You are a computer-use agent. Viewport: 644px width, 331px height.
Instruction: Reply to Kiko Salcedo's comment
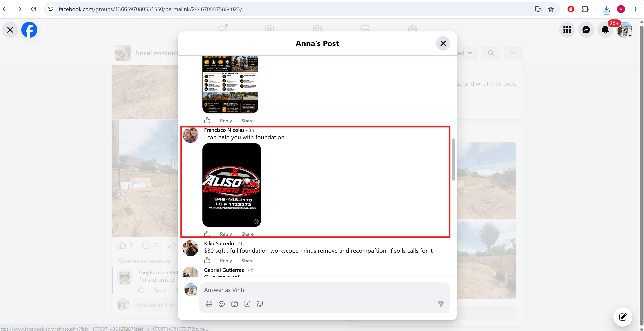click(226, 261)
